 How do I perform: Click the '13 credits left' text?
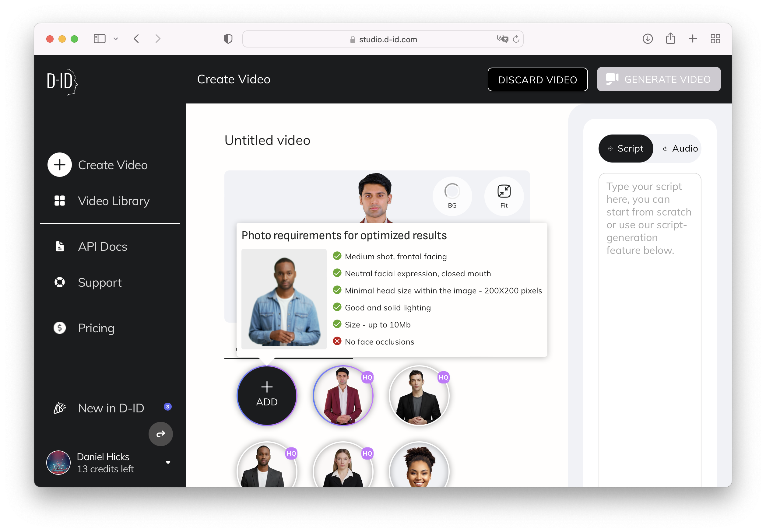point(105,469)
